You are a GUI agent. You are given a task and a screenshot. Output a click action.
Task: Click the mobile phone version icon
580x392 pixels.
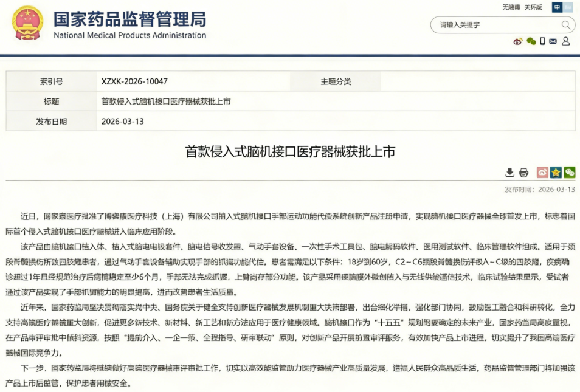(x=542, y=41)
